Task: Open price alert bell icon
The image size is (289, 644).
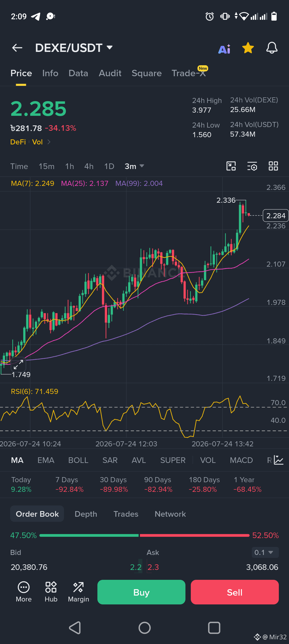Action: coord(272,48)
